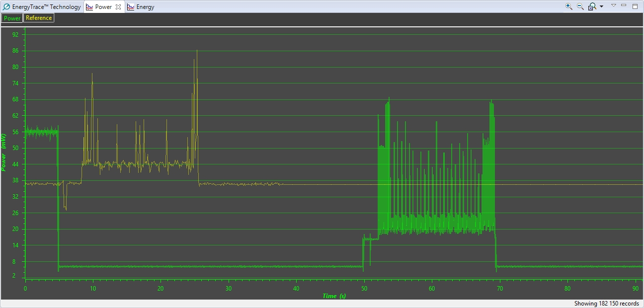
Task: Switch to the Energy tab
Action: [141, 7]
